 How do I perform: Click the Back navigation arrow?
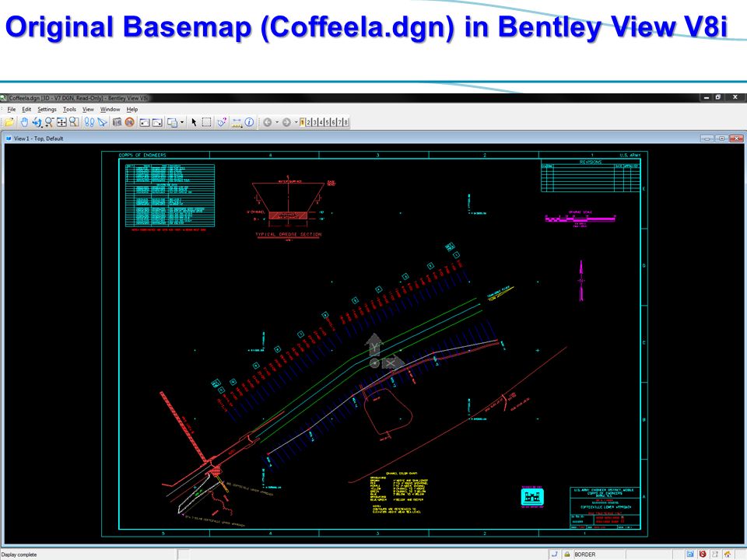point(268,122)
